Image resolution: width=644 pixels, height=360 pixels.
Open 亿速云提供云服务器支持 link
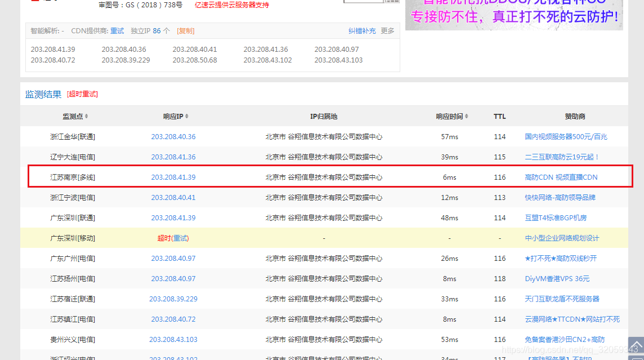point(231,5)
